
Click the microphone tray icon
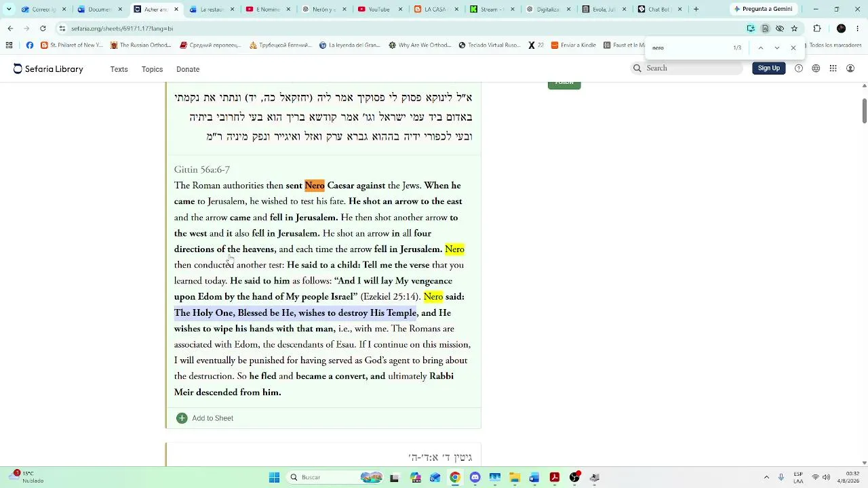click(781, 477)
